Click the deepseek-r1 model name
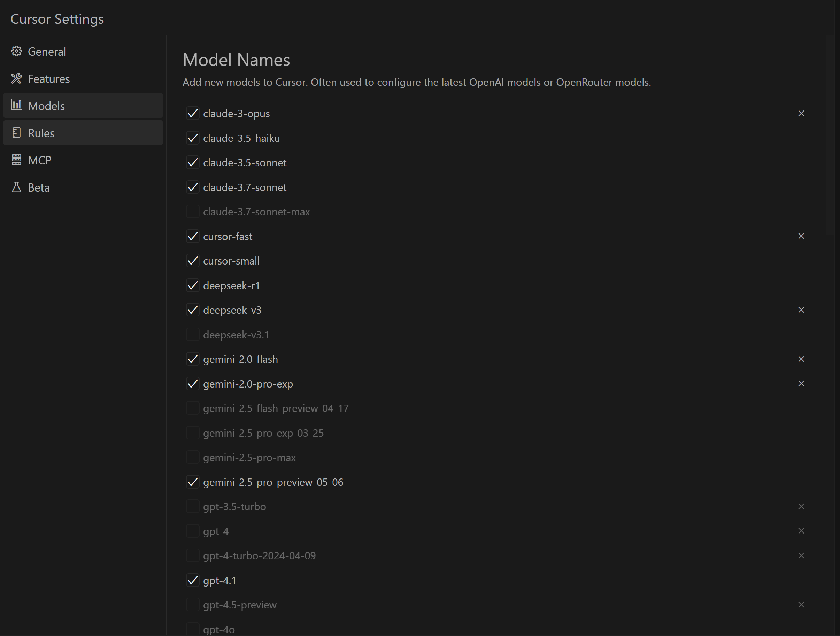Viewport: 840px width, 636px height. (231, 286)
